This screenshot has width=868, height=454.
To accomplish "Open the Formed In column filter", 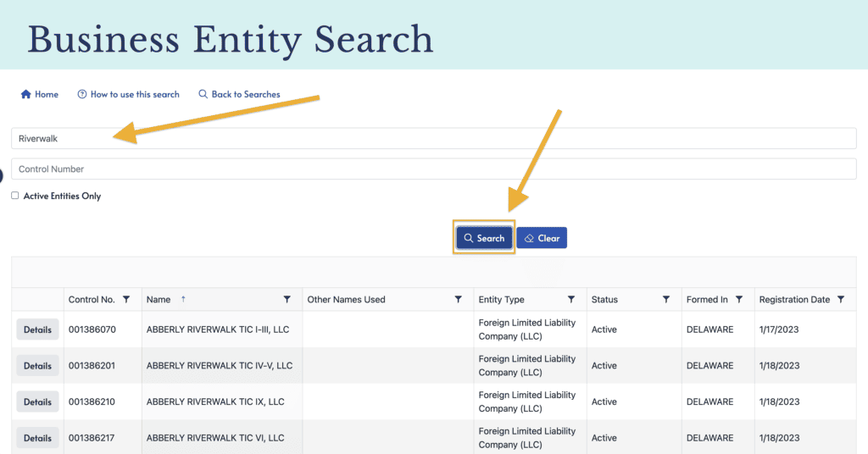I will coord(739,300).
